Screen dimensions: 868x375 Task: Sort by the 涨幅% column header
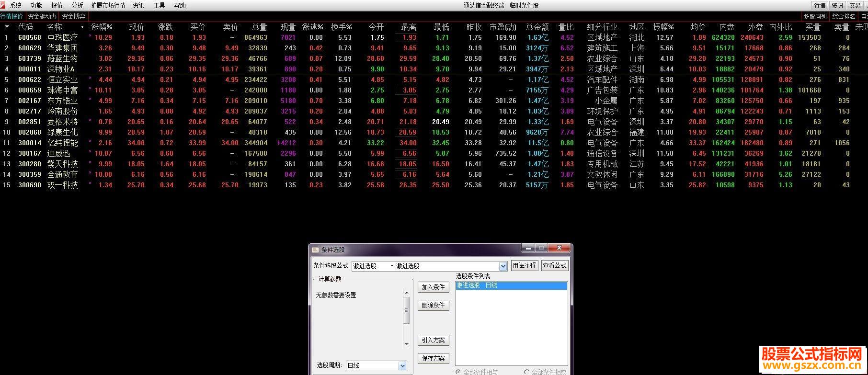click(x=102, y=27)
